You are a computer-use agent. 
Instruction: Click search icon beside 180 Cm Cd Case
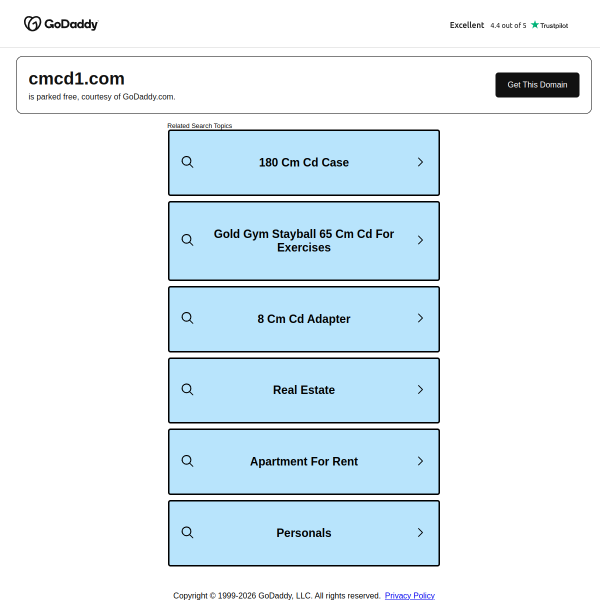187,162
